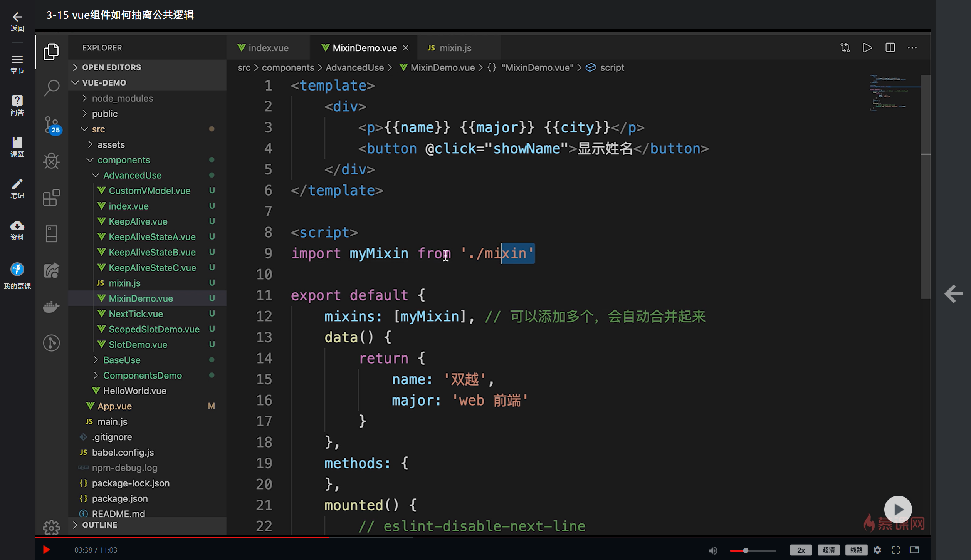Open NextTick.vue file
This screenshot has width=971, height=560.
[147, 314]
